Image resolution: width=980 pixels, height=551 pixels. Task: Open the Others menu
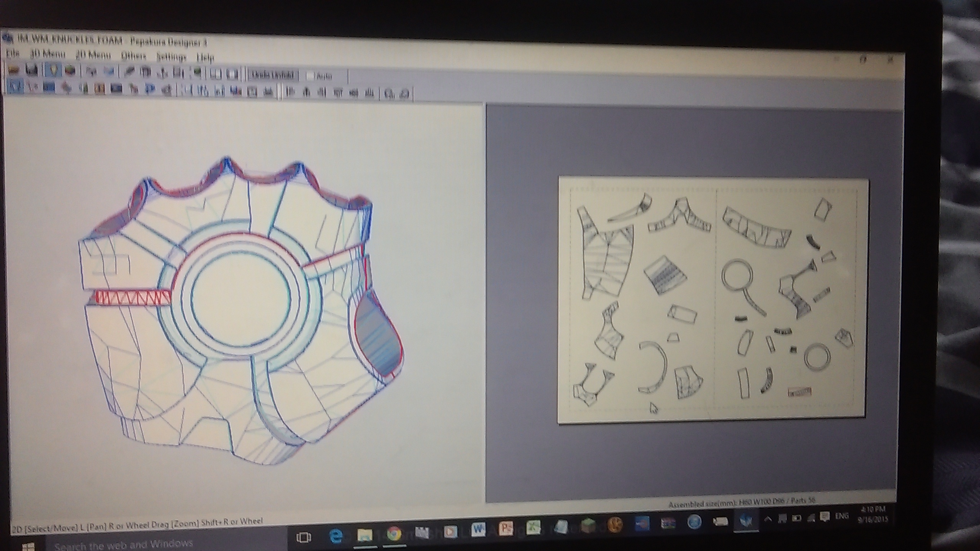point(134,56)
